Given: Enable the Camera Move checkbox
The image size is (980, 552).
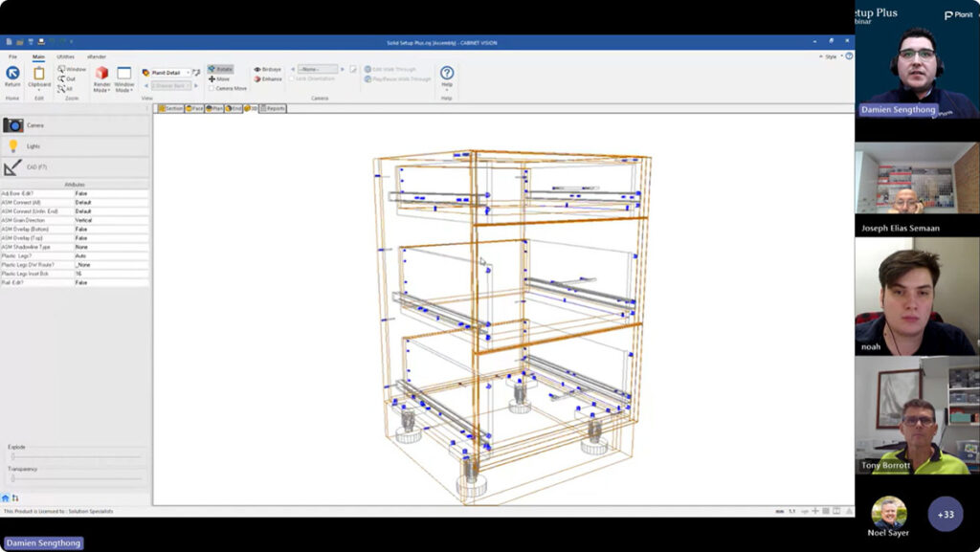Looking at the screenshot, I should [x=212, y=88].
